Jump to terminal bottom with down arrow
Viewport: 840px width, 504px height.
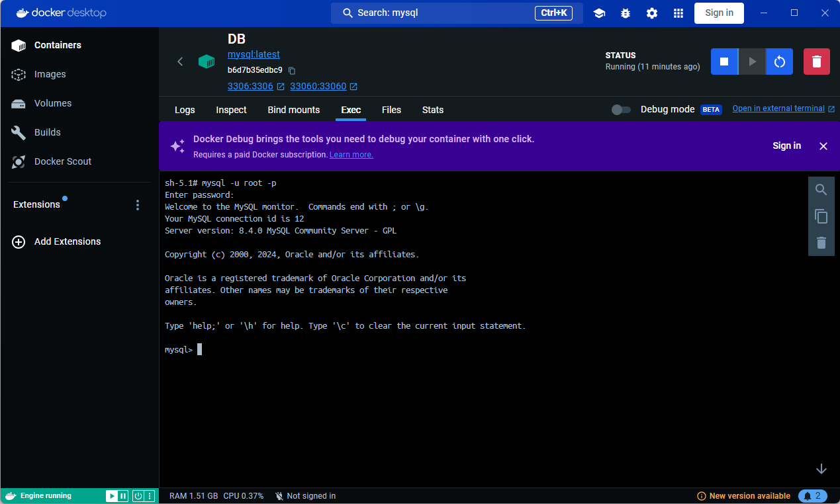[821, 469]
